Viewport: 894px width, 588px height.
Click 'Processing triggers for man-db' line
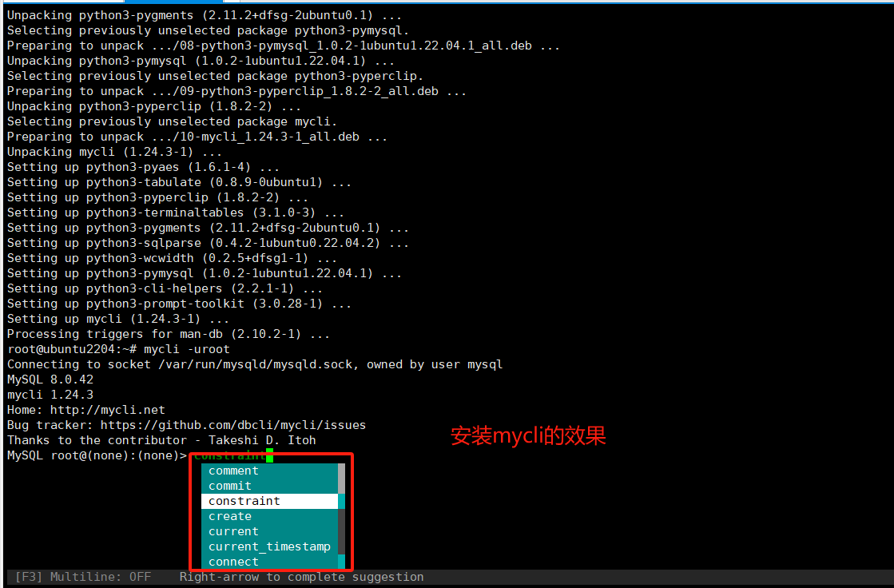click(169, 334)
